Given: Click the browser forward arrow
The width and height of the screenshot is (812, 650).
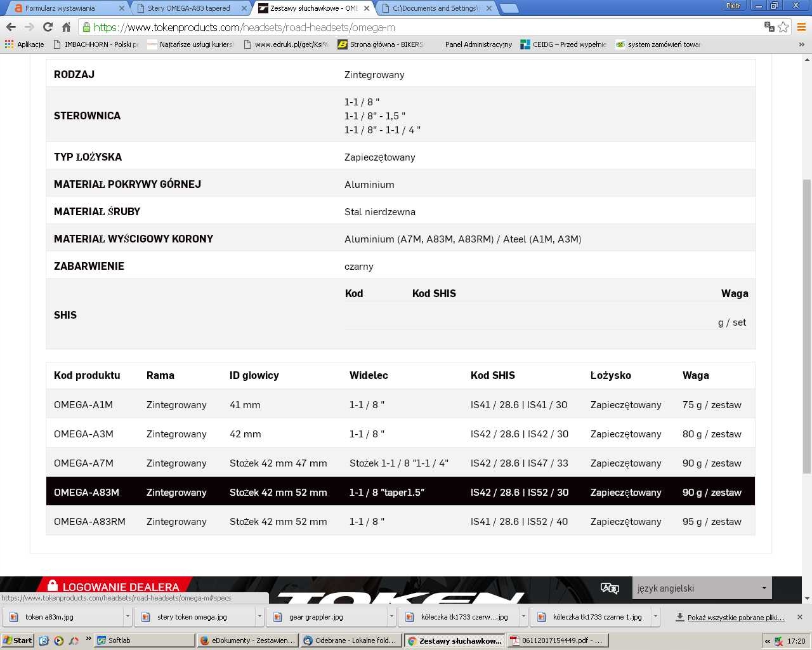Looking at the screenshot, I should (29, 27).
